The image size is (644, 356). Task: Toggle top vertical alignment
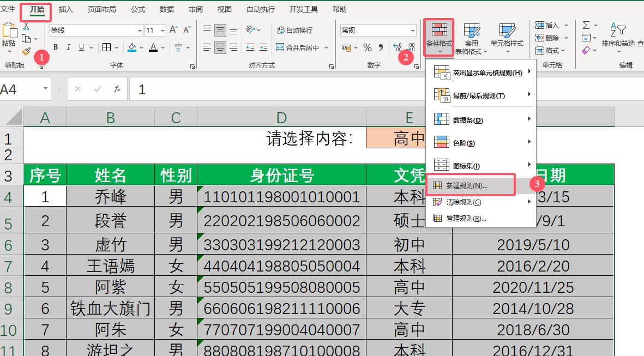(207, 30)
